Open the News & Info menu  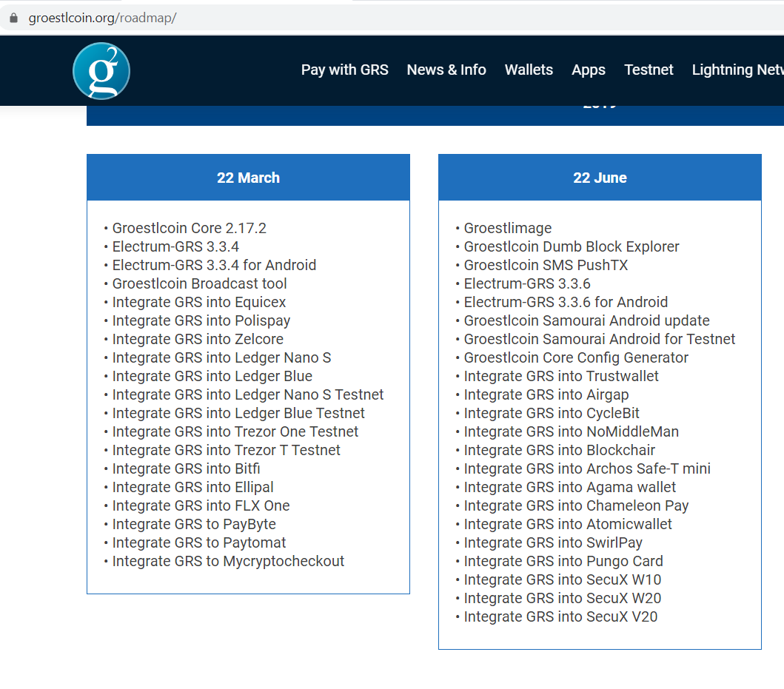tap(446, 70)
